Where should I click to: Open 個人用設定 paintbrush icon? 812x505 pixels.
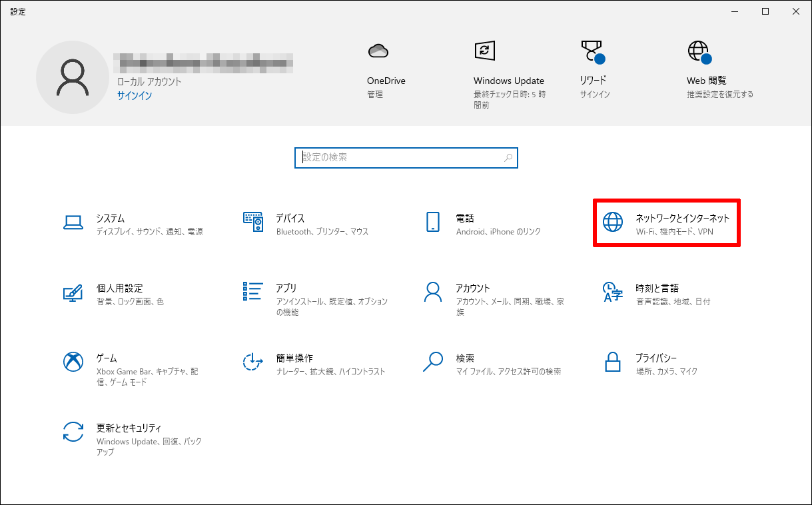pos(73,292)
